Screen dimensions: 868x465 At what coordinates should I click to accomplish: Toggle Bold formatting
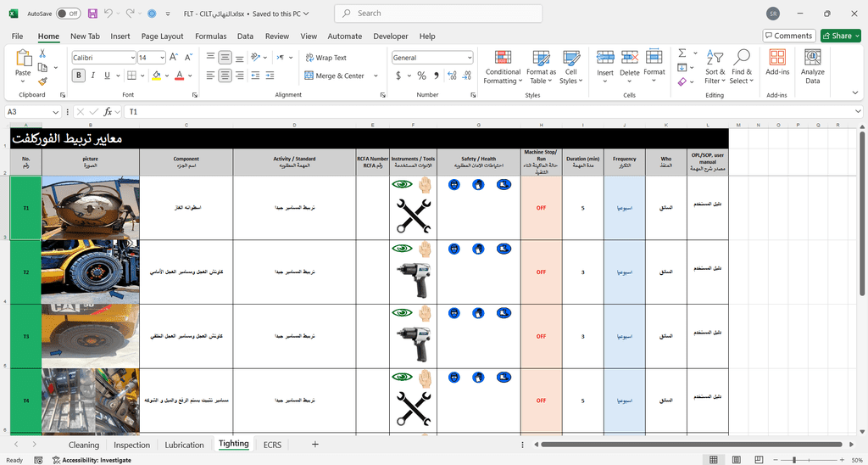tap(79, 76)
